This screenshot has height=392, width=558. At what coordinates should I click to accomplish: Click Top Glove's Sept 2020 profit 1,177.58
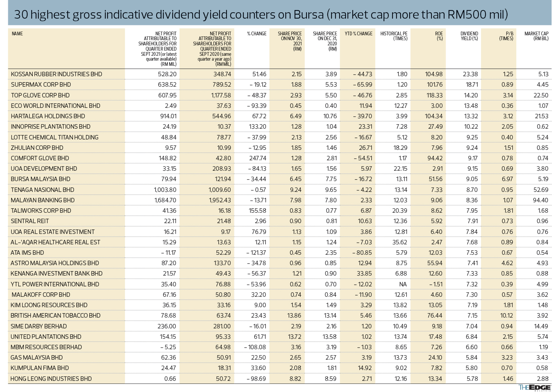point(221,95)
